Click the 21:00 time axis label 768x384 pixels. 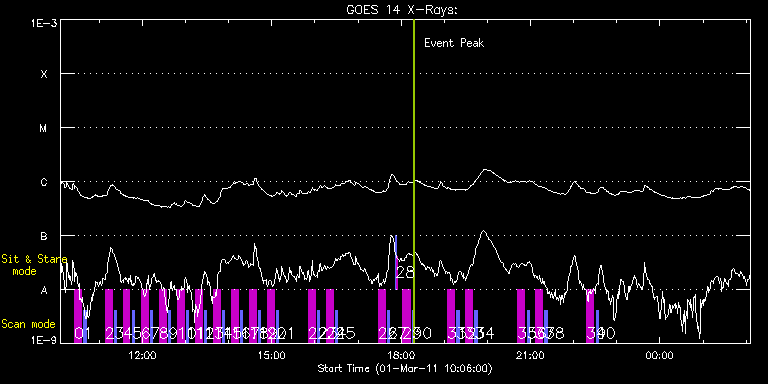530,355
